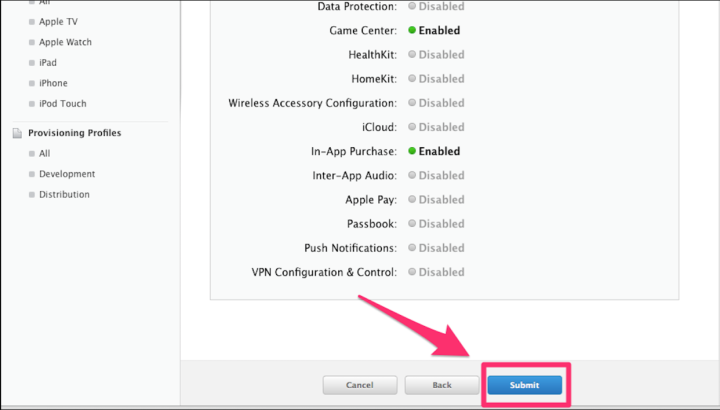This screenshot has width=720, height=410.
Task: Select the Provisioning Profiles section header
Action: [x=74, y=133]
